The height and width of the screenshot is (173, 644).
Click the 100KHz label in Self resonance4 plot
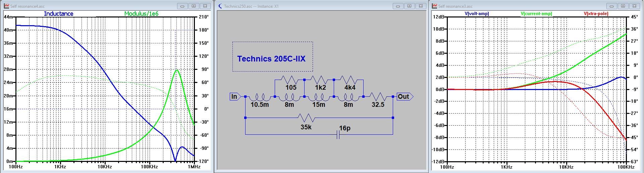click(x=149, y=167)
